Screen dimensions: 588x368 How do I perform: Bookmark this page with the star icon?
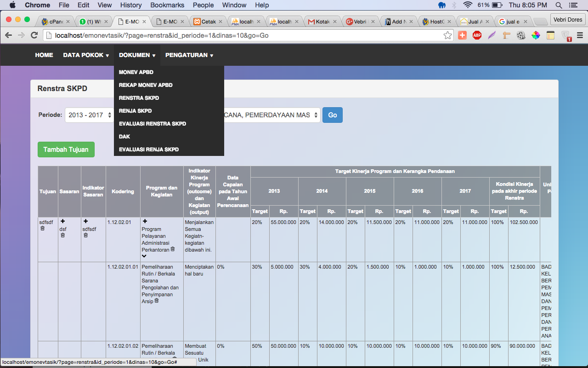[x=447, y=35]
